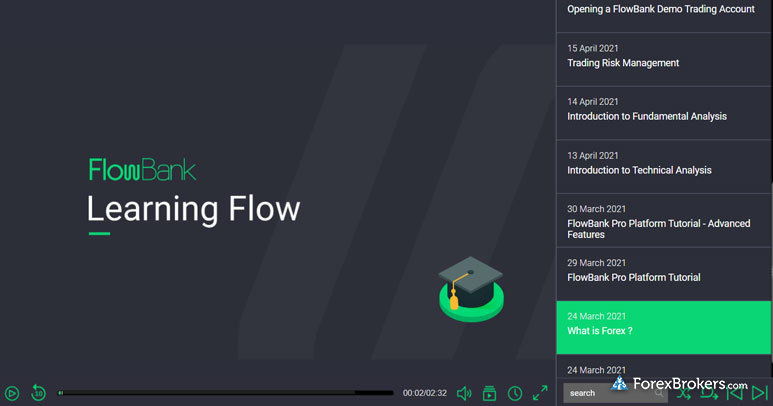Rewind video 10 seconds
773x406 pixels.
click(38, 393)
